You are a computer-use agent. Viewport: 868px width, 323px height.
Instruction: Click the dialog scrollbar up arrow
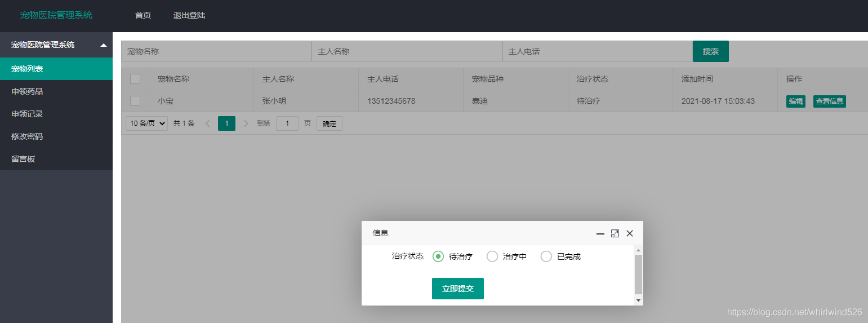(638, 250)
